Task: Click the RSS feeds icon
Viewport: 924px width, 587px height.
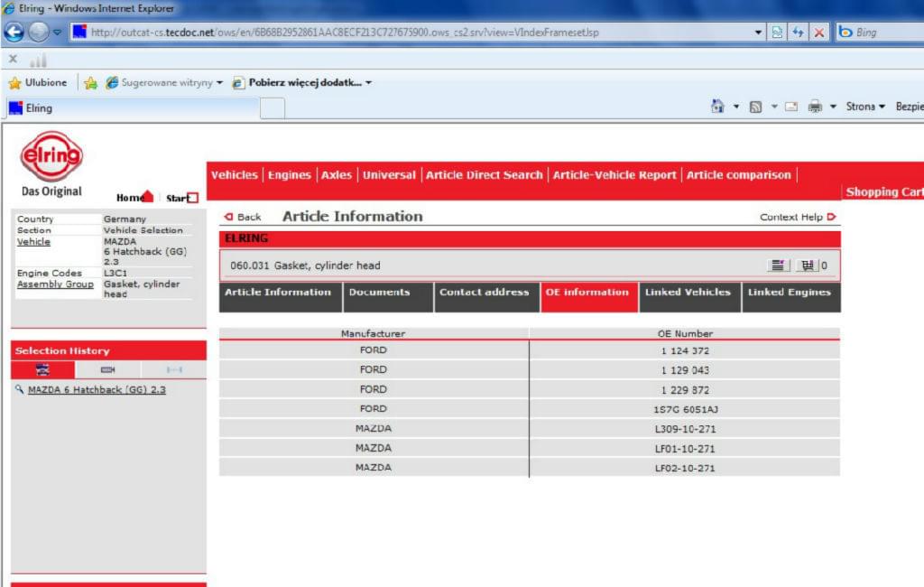Action: click(755, 107)
